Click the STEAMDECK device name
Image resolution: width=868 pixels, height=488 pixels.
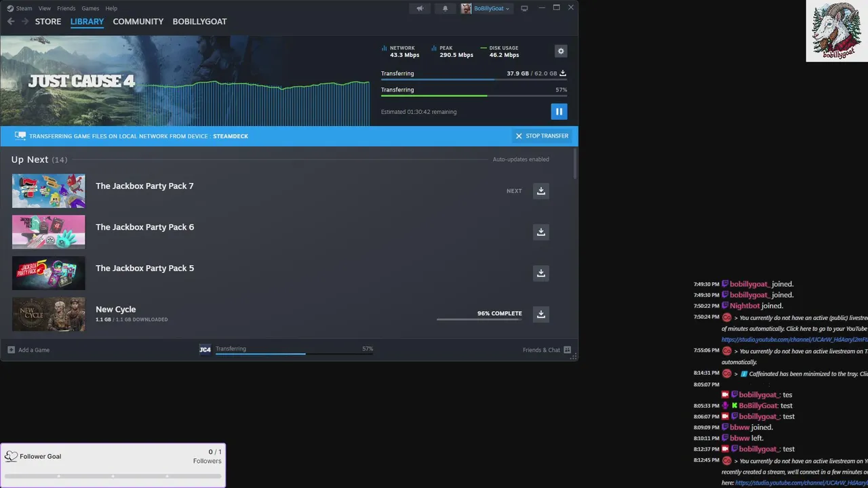tap(231, 136)
